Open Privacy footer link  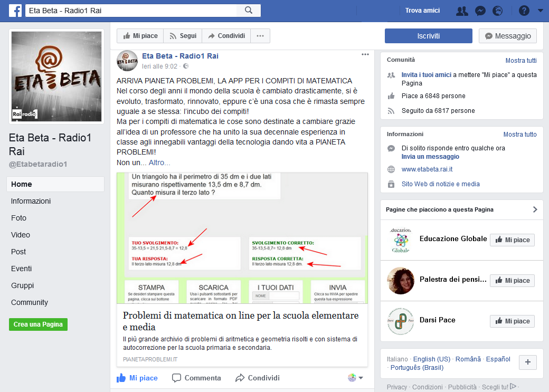point(396,387)
